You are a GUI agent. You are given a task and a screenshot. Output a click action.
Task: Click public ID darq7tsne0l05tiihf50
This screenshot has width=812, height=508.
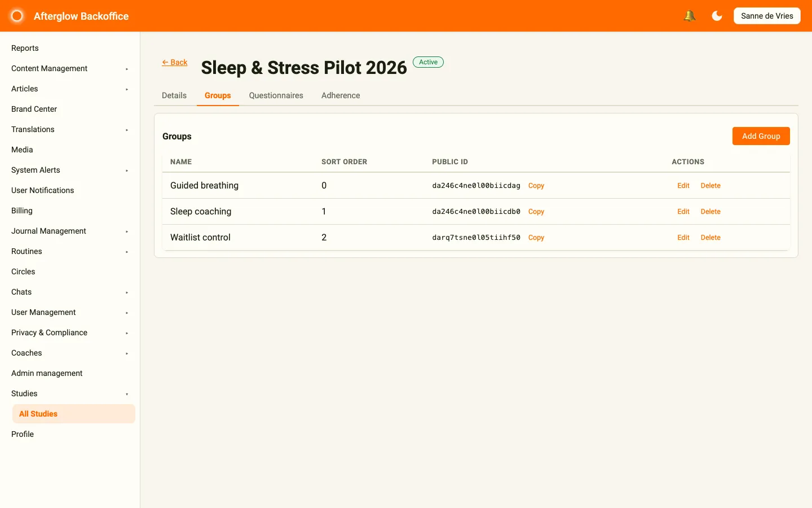coord(476,238)
